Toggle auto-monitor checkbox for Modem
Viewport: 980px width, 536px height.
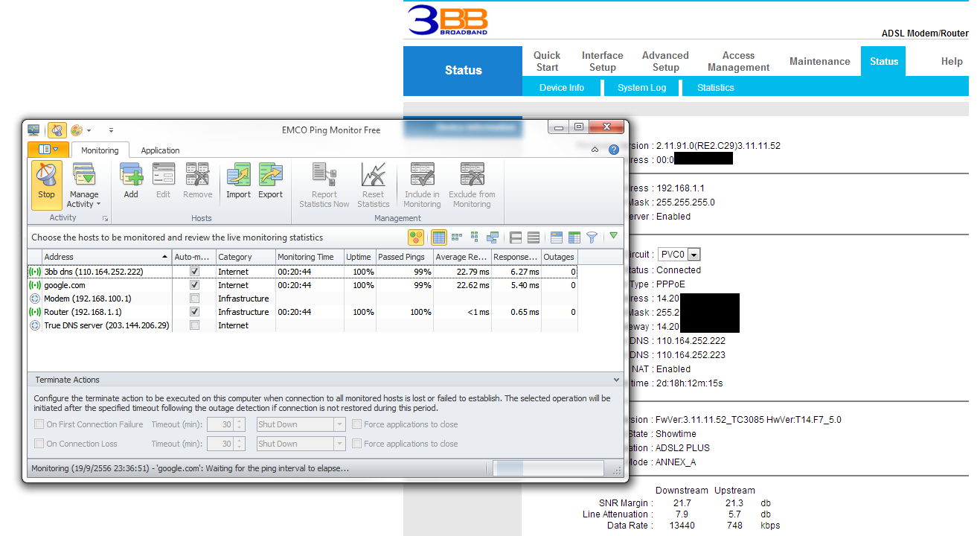[194, 299]
